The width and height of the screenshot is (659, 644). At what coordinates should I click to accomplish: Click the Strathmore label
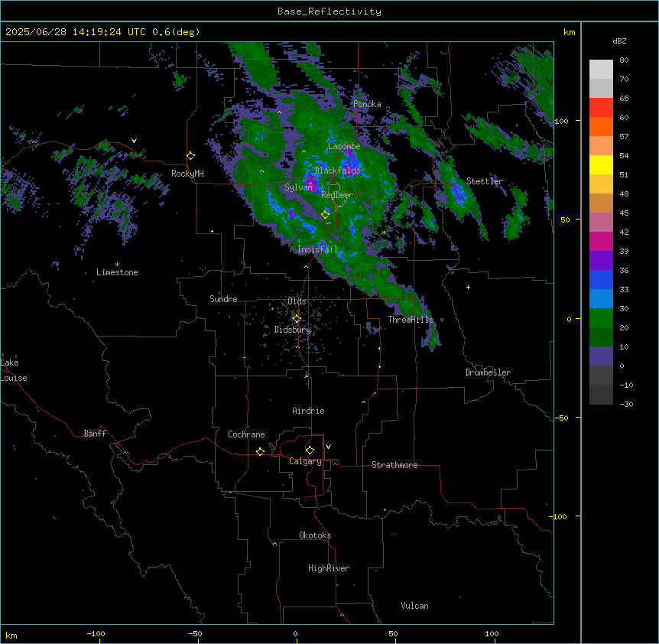pos(394,465)
